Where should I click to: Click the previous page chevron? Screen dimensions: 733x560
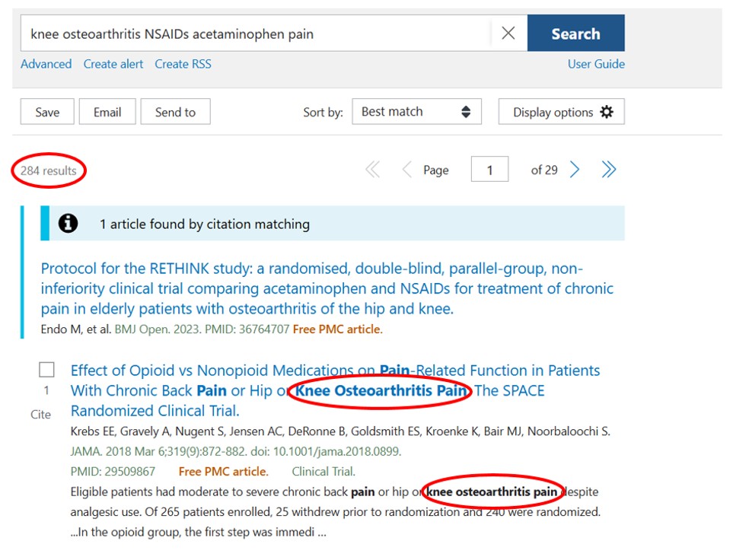click(406, 170)
